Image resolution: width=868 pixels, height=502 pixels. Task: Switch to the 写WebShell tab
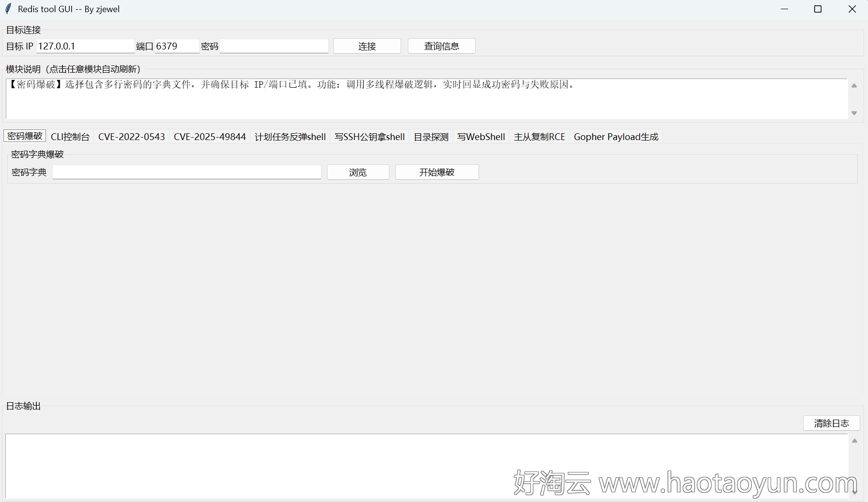point(481,137)
